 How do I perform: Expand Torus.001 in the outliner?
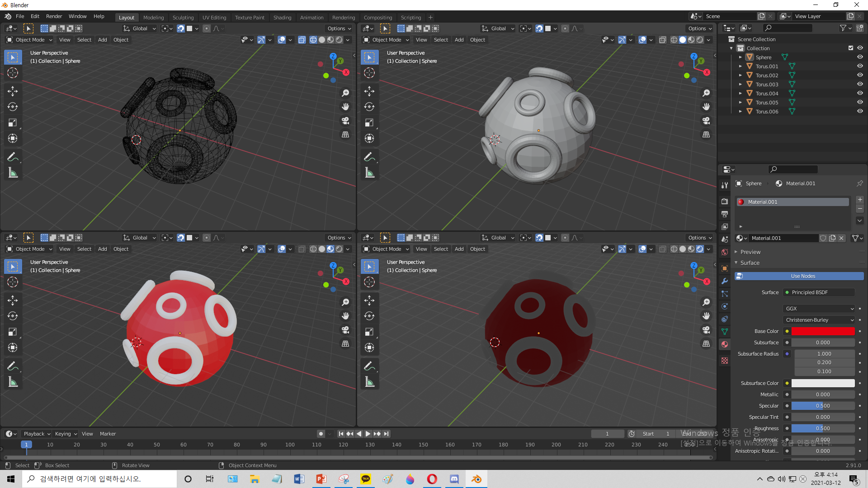tap(740, 66)
